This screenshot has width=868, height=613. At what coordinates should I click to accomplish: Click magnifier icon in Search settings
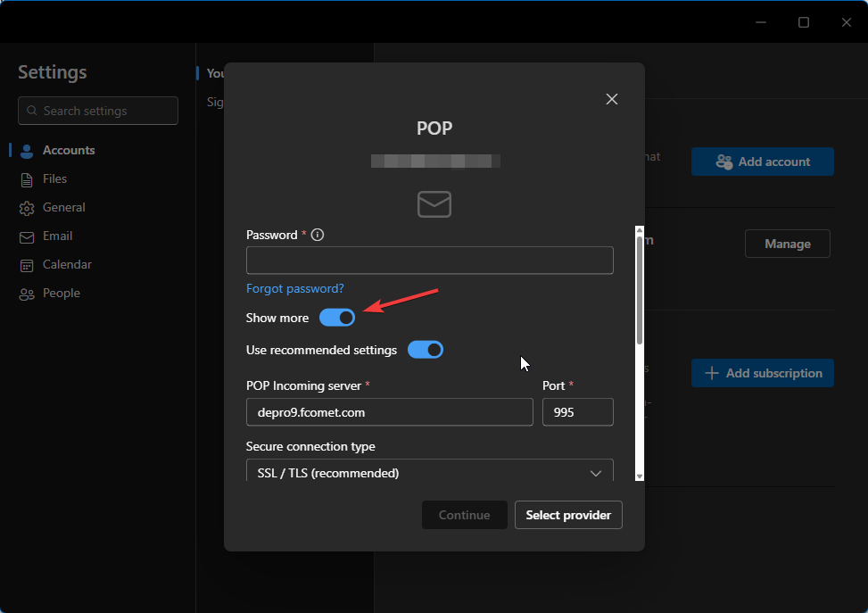pos(32,111)
